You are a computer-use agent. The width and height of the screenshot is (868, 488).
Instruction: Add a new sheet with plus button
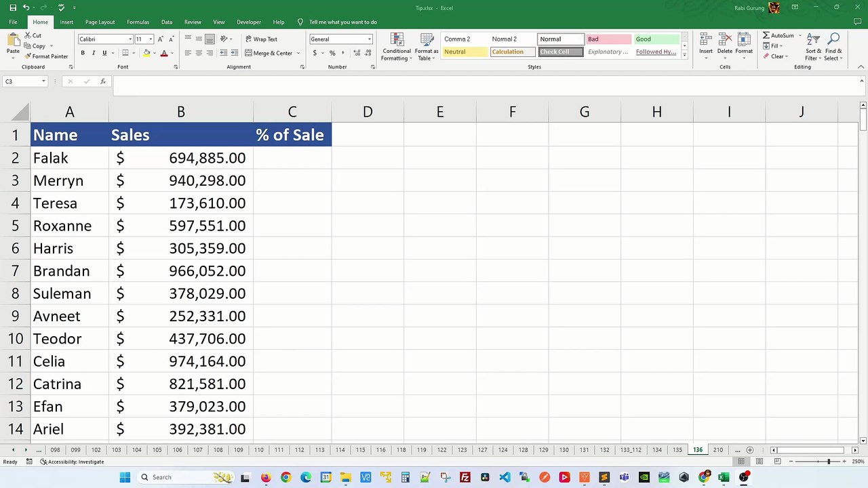pyautogui.click(x=749, y=450)
